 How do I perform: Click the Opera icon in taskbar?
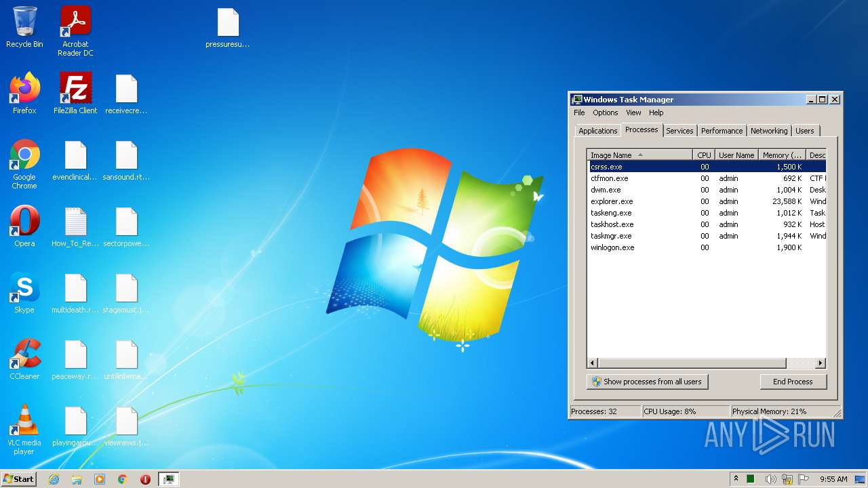(145, 479)
